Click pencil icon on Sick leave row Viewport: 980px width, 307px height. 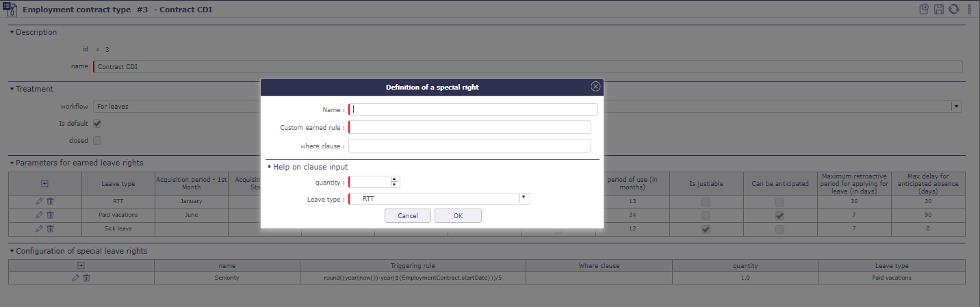tap(39, 228)
